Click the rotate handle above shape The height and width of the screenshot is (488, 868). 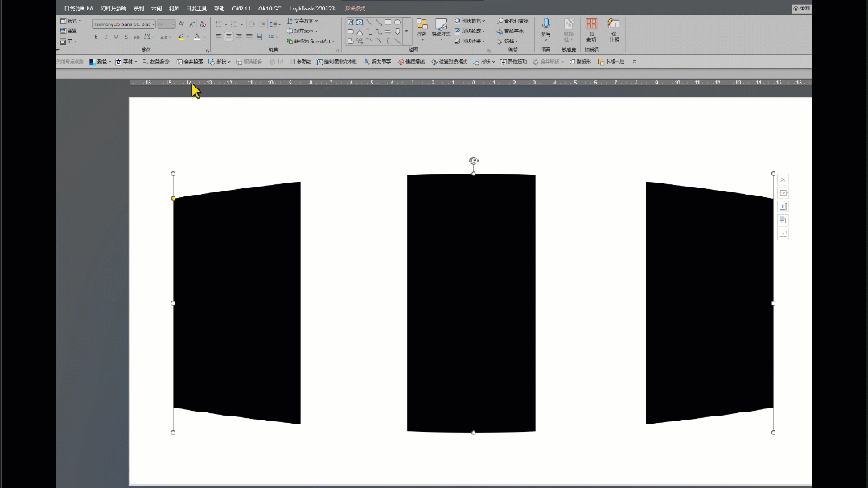pyautogui.click(x=473, y=161)
